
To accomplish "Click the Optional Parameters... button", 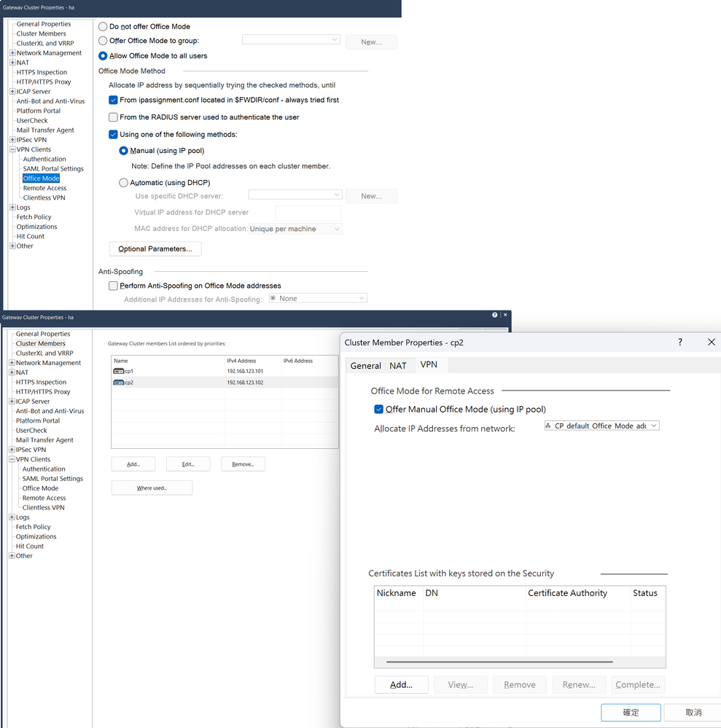I will (x=155, y=249).
